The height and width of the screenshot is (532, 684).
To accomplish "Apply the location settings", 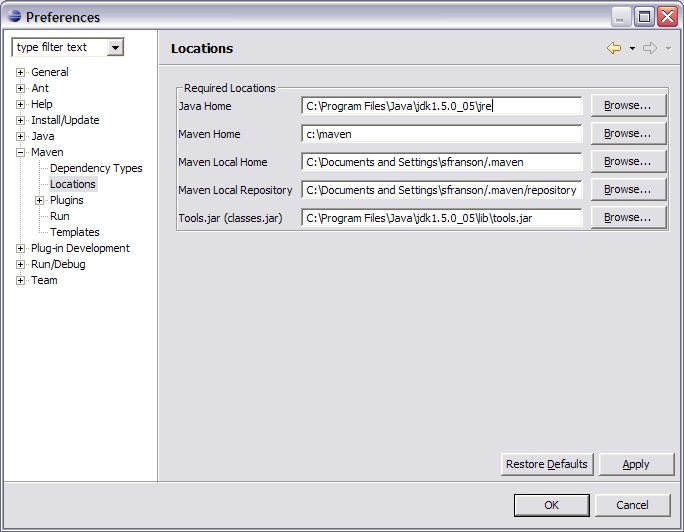I will point(636,464).
